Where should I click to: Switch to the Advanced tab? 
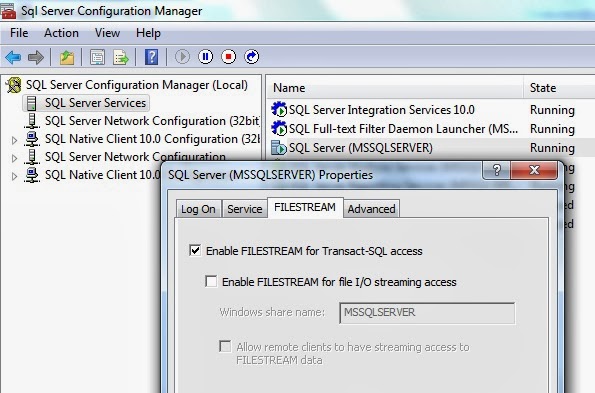[x=371, y=209]
